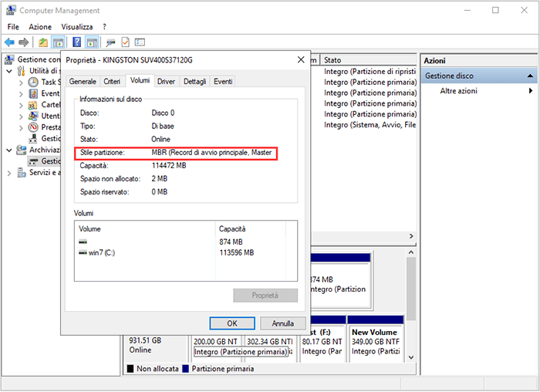Select Servizi e applicazioni tree item

coord(39,173)
